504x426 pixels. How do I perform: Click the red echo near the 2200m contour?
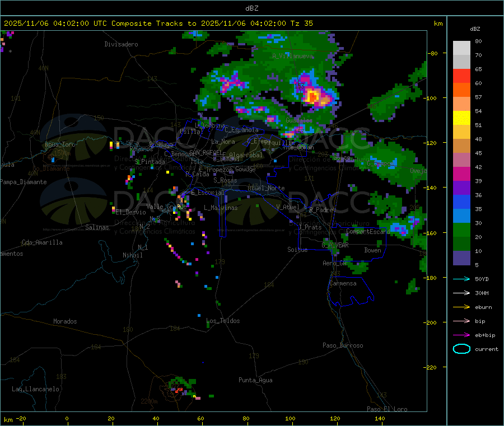pyautogui.click(x=179, y=390)
